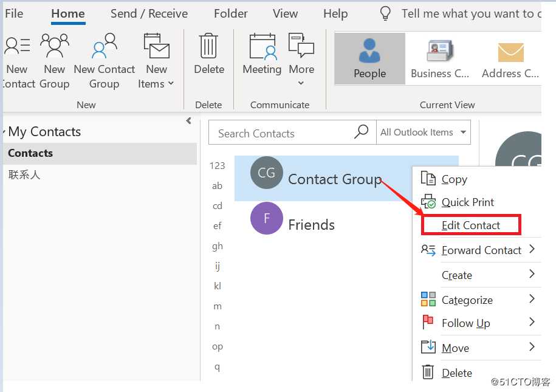Jump to gh index letters
The height and width of the screenshot is (392, 556).
coord(217,246)
